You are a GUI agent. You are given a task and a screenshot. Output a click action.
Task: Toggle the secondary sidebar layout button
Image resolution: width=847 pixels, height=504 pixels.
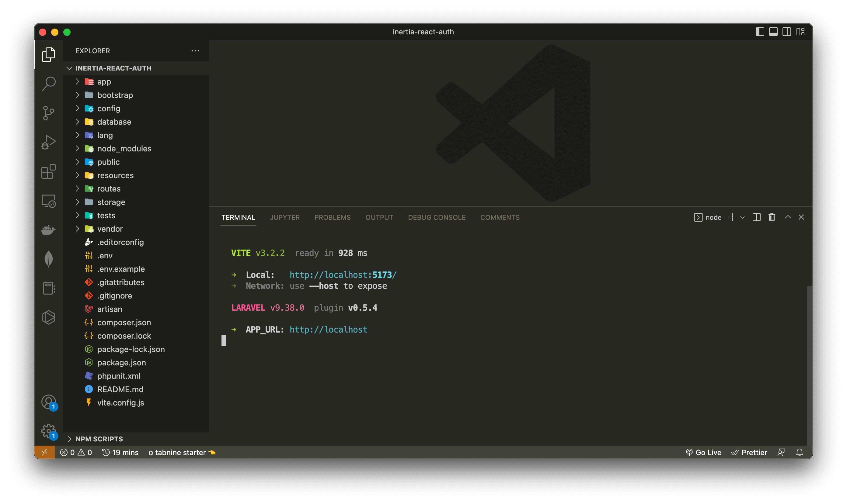(x=786, y=32)
